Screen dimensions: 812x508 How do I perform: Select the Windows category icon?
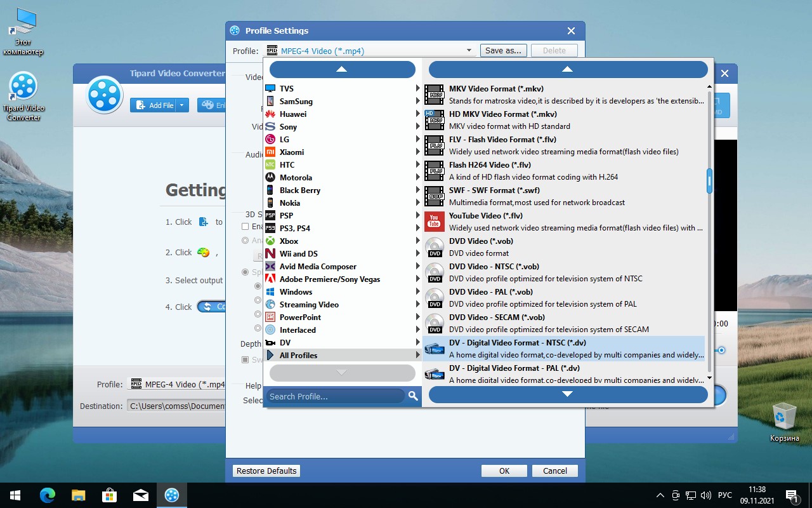click(x=270, y=291)
